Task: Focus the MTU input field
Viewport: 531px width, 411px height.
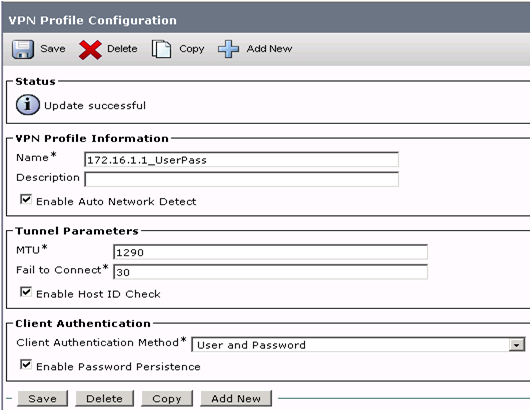Action: 270,252
